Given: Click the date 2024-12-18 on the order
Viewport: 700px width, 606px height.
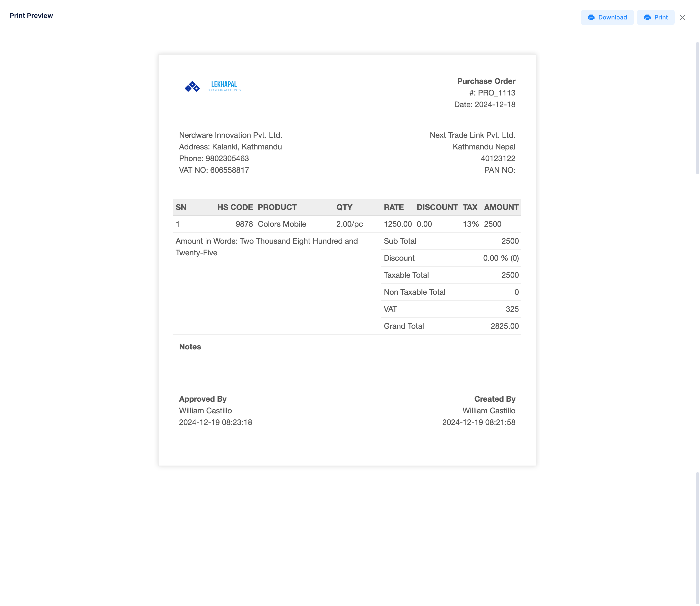Looking at the screenshot, I should click(485, 104).
